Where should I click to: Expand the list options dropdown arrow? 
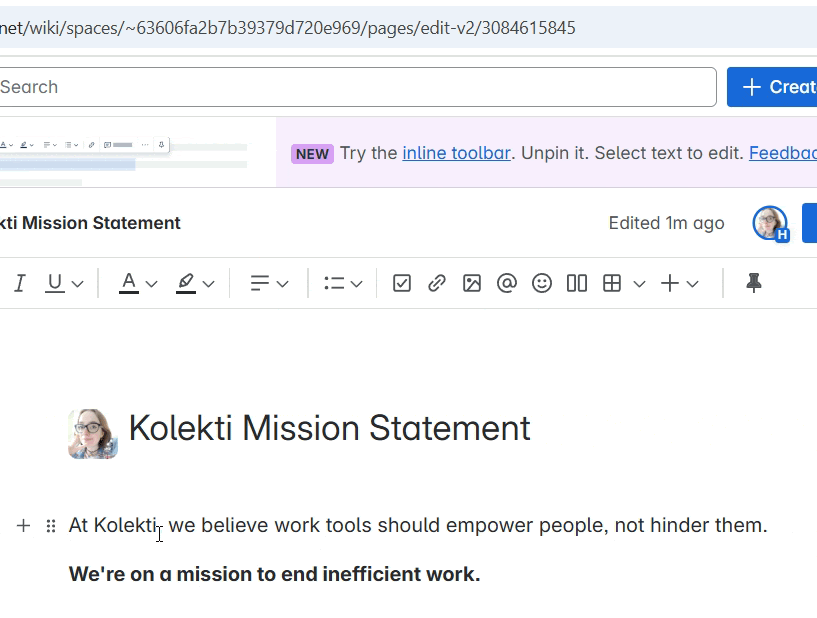click(356, 284)
